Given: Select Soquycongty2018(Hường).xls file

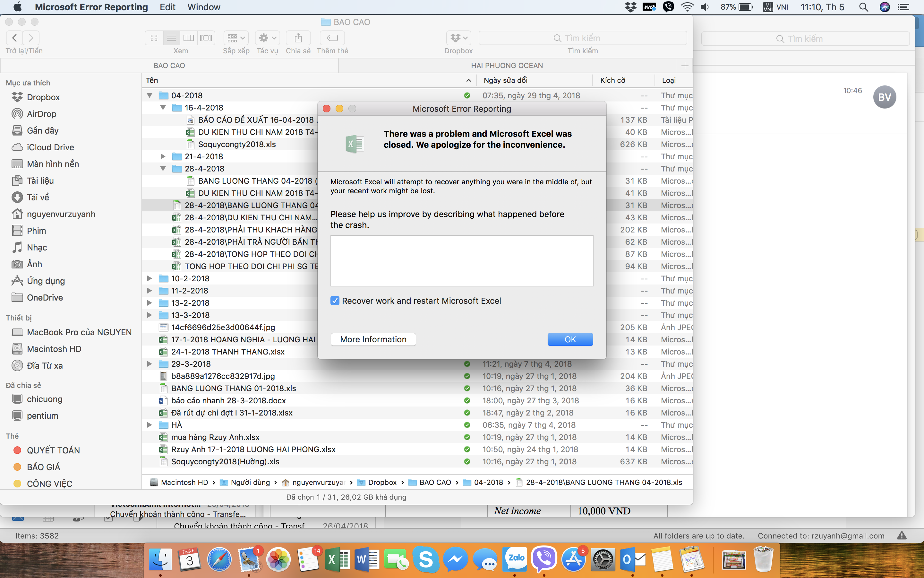Looking at the screenshot, I should click(x=225, y=461).
